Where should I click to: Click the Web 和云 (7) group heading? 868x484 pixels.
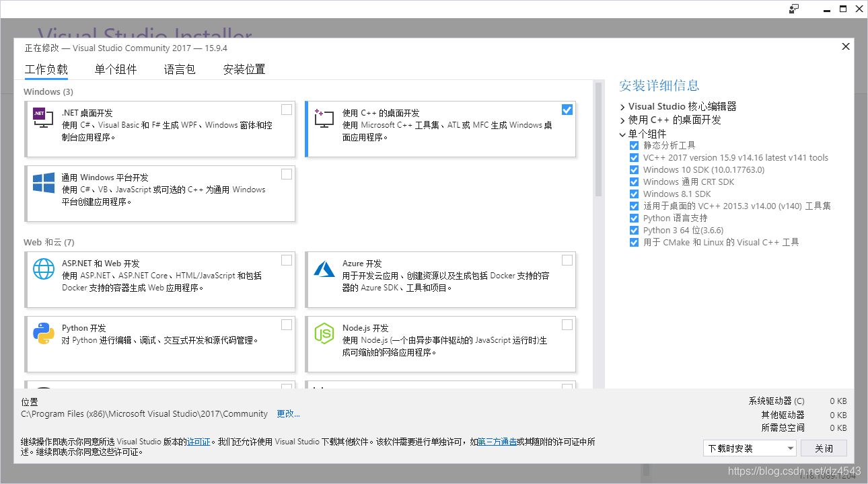point(48,242)
